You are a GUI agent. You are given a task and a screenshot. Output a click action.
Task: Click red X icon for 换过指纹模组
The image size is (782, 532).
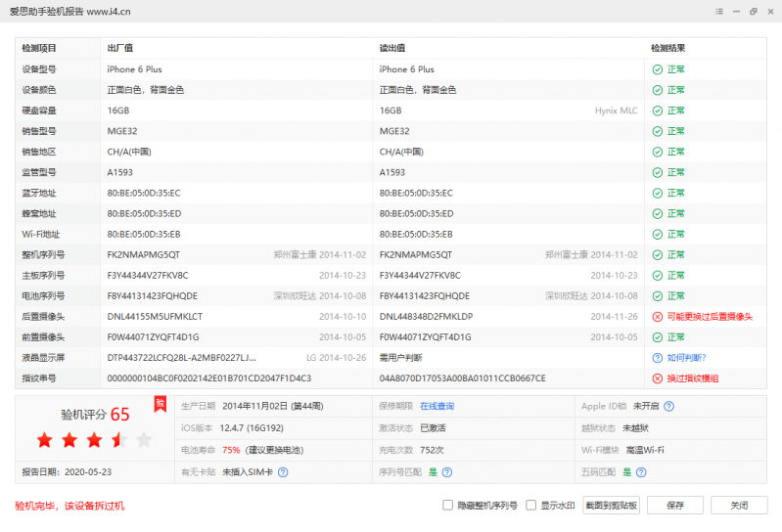point(658,378)
